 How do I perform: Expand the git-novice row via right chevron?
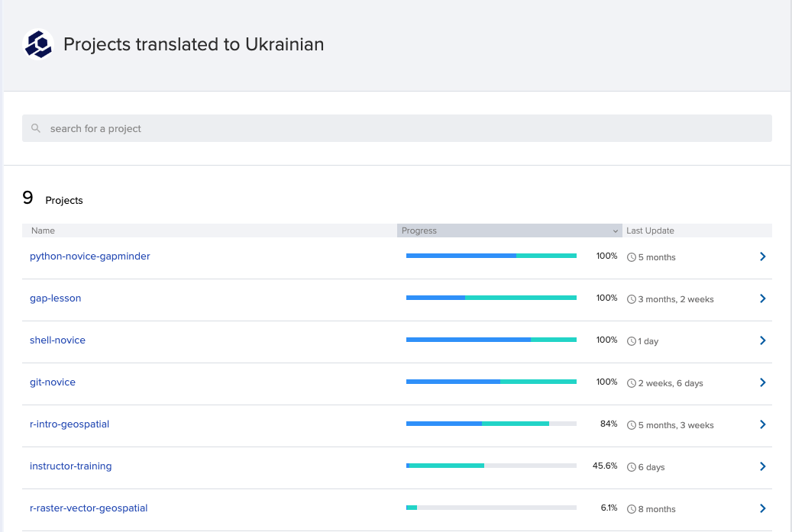point(762,383)
